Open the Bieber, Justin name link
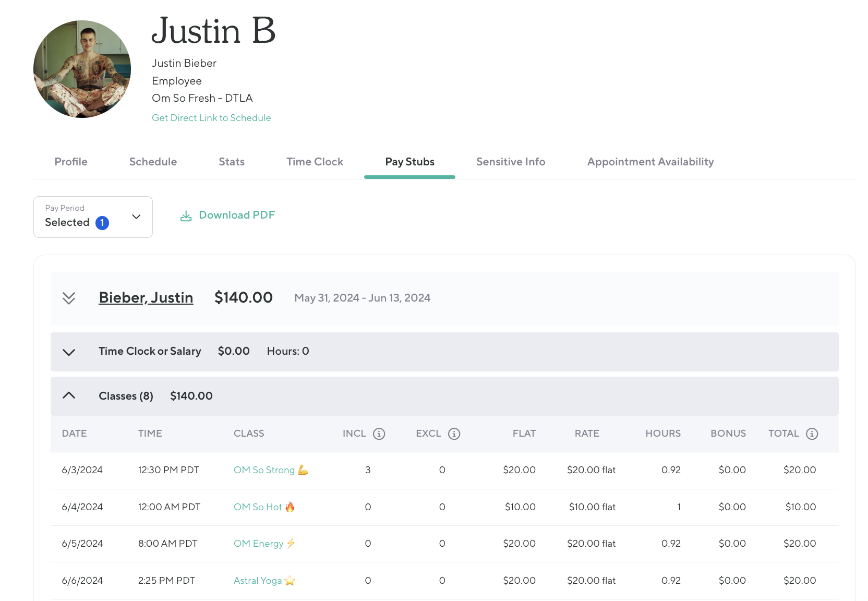 tap(146, 297)
